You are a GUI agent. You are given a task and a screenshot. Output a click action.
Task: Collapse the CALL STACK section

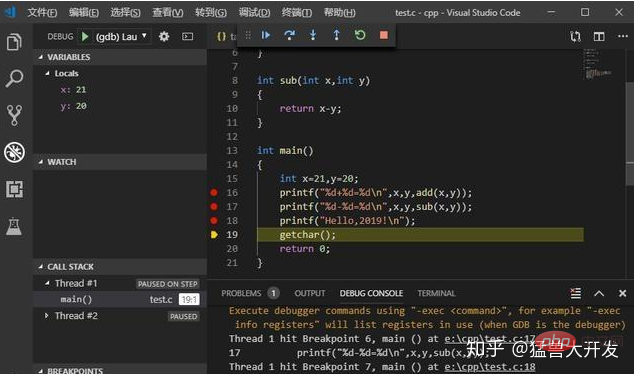click(120, 267)
